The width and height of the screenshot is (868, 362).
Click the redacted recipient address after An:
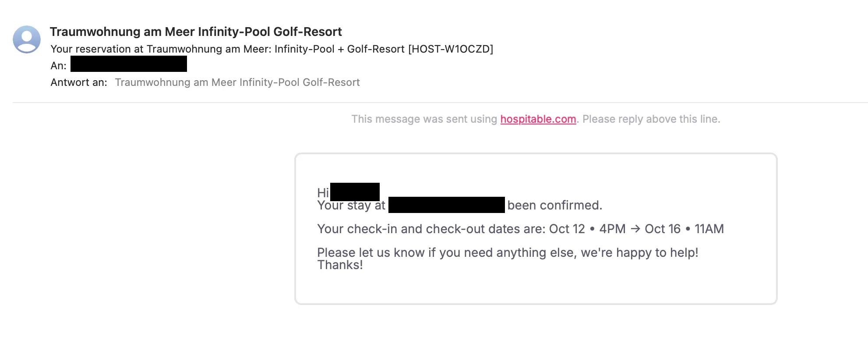pyautogui.click(x=129, y=64)
